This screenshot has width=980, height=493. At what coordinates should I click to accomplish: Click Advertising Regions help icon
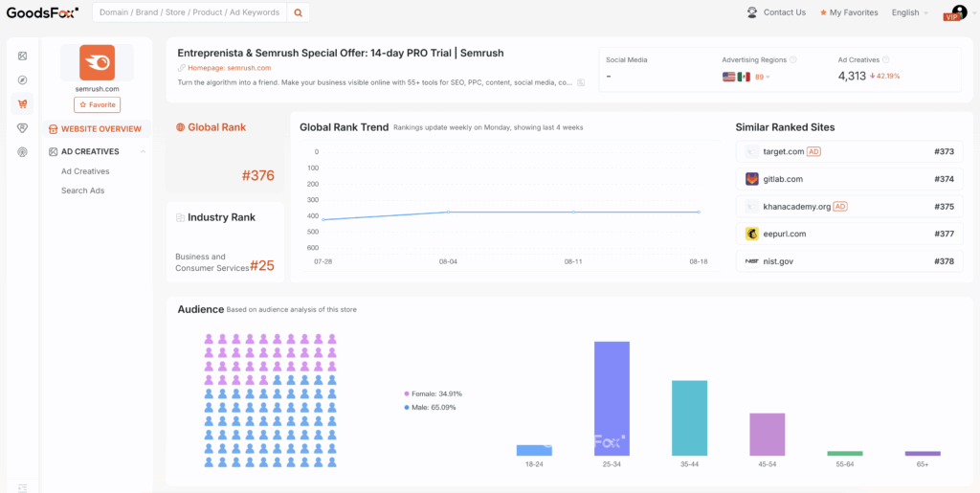tap(793, 60)
